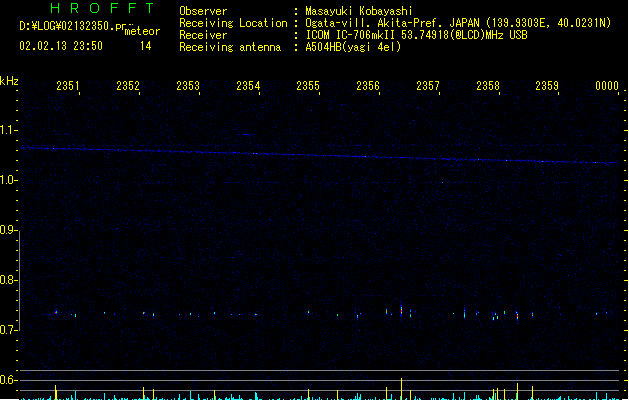Click the 2351 time marker
Viewport: 629px width, 400px height.
pyautogui.click(x=68, y=85)
